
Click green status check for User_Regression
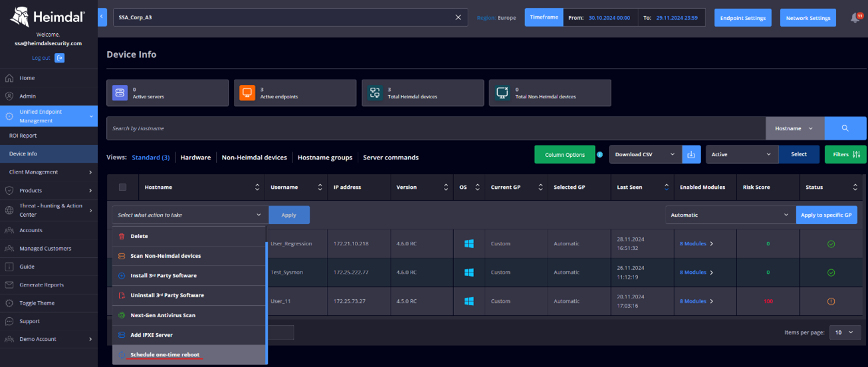pyautogui.click(x=831, y=244)
